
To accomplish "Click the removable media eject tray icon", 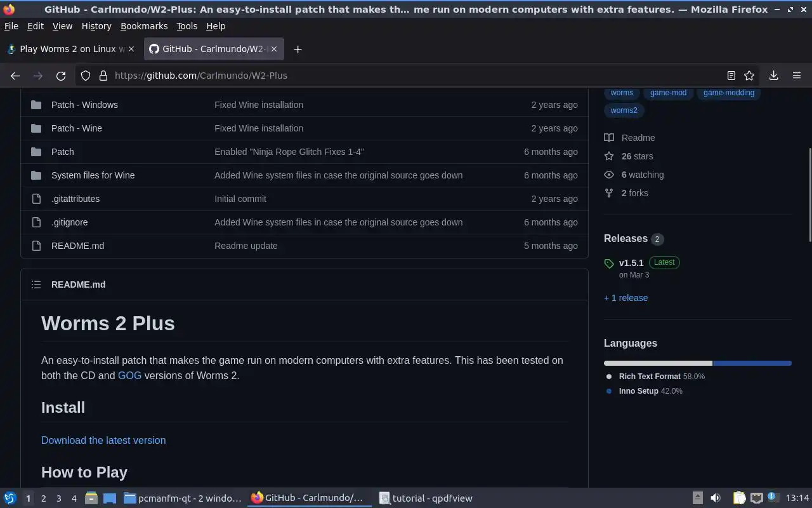I will 697,498.
